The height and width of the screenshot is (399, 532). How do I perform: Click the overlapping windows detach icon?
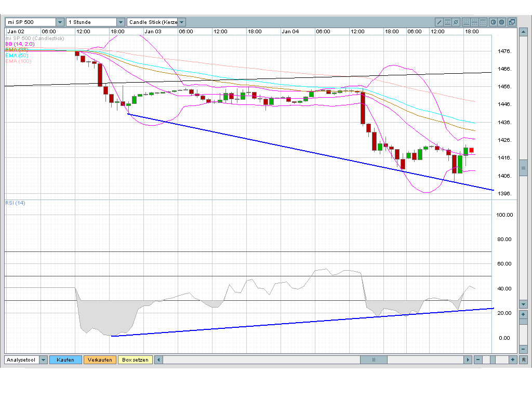click(512, 22)
